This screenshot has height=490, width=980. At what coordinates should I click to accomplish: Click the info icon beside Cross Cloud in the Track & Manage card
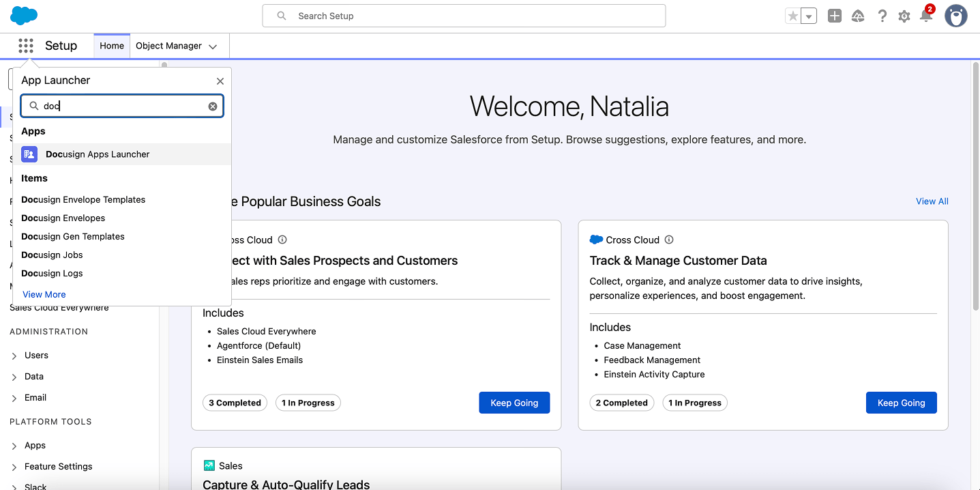(x=669, y=240)
